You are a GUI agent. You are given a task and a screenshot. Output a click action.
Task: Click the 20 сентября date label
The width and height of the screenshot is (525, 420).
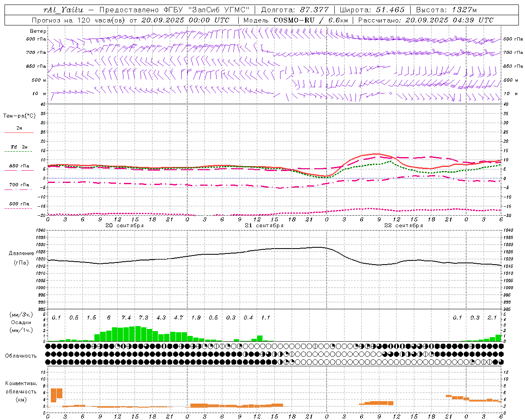(x=124, y=225)
